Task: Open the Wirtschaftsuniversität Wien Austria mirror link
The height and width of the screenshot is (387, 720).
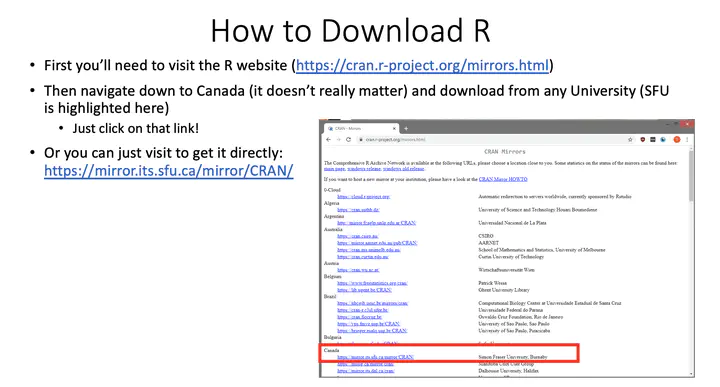Action: click(x=358, y=270)
